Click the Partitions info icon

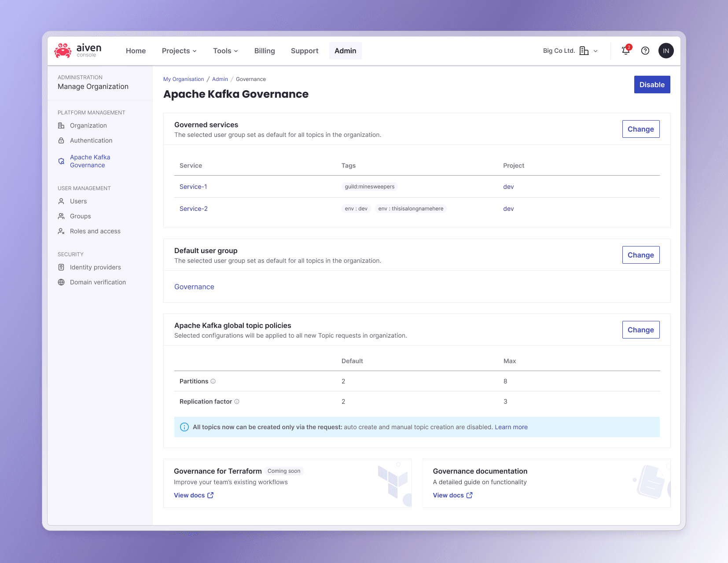[x=213, y=381]
